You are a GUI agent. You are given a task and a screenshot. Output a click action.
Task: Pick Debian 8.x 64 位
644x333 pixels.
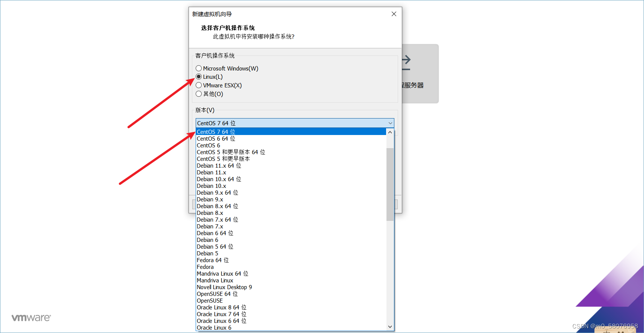[x=291, y=206]
